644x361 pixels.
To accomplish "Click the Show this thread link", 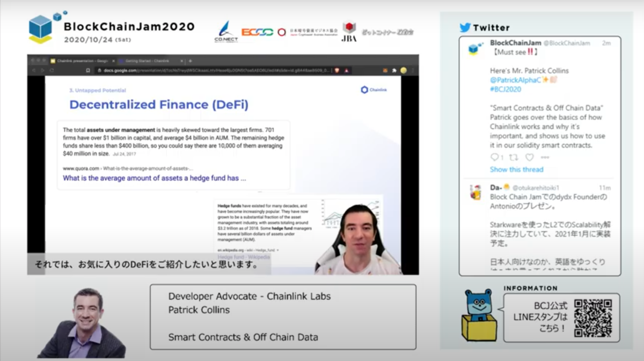I will point(516,170).
